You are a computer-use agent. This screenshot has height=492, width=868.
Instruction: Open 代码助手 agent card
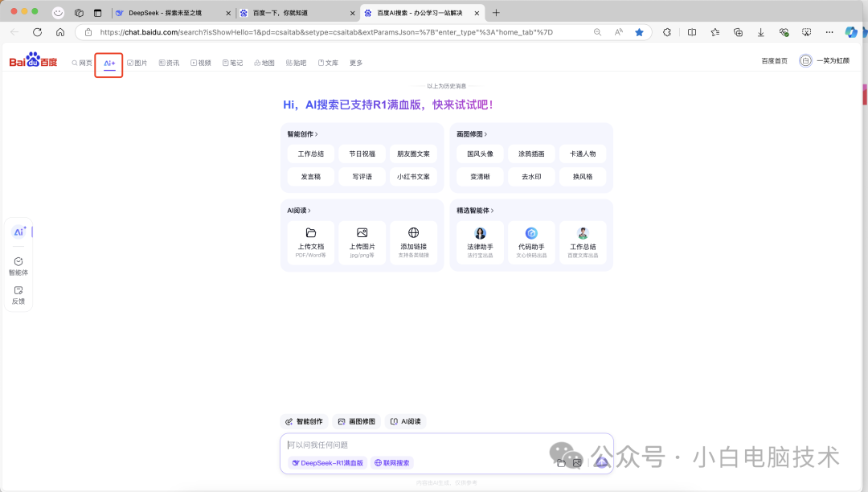531,243
